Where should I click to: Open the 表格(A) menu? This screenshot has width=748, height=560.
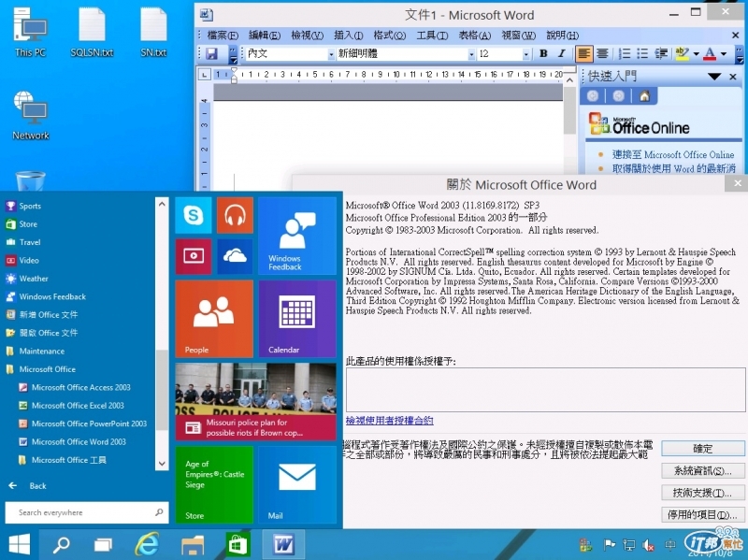pos(474,36)
